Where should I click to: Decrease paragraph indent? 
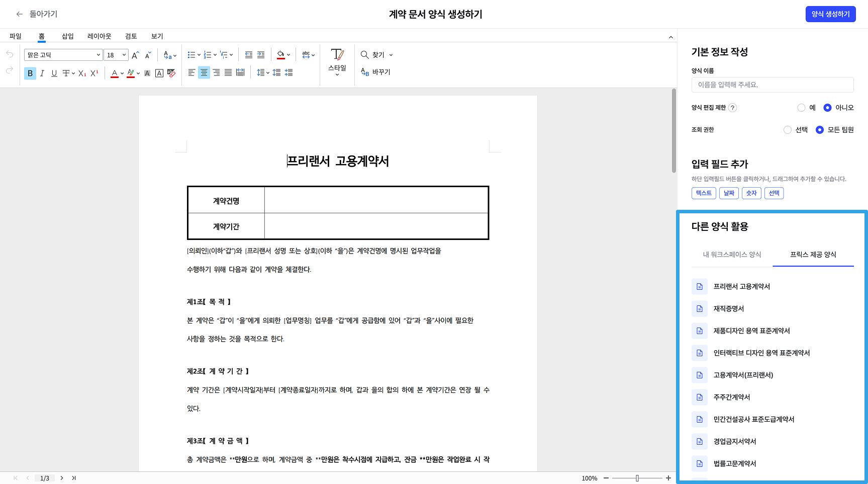(x=249, y=55)
